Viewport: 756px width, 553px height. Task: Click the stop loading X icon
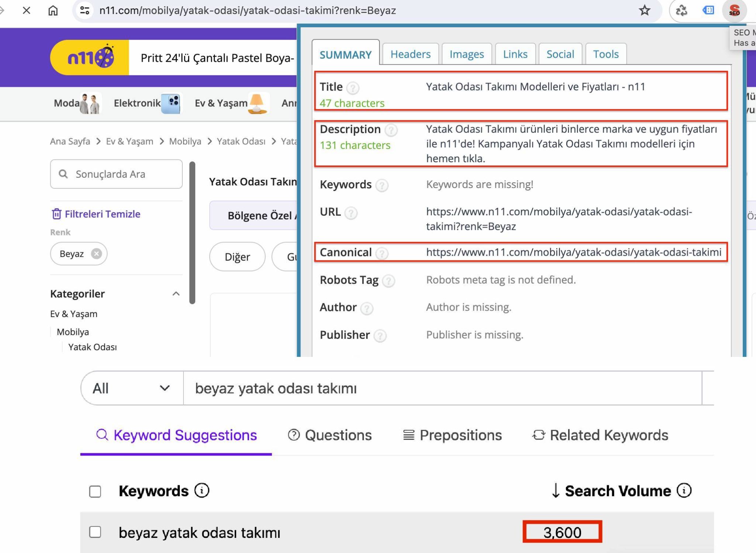point(26,10)
